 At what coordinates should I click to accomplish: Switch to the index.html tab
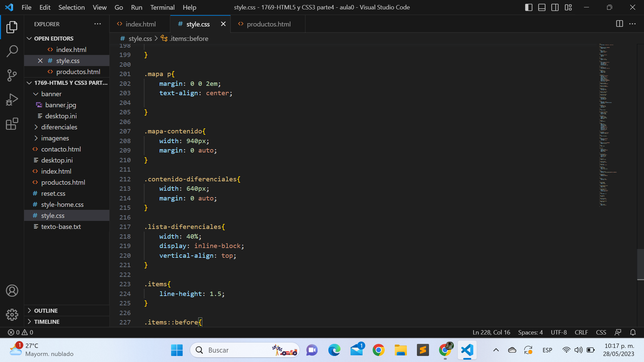pos(140,24)
